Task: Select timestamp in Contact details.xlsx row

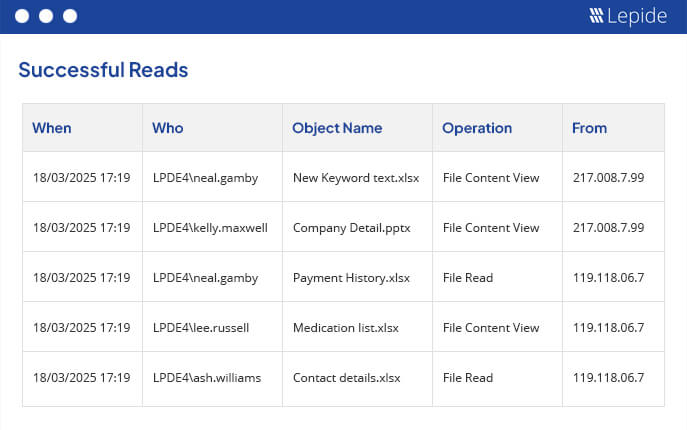Action: 81,377
